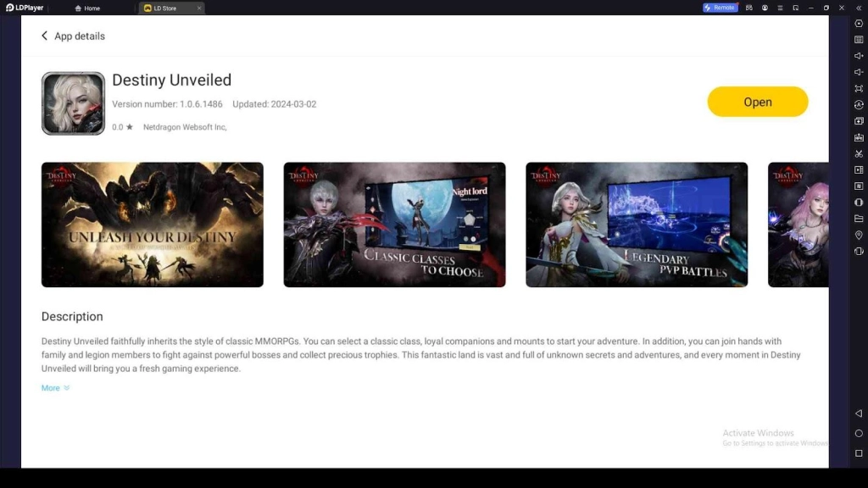Click the Remote button
The width and height of the screenshot is (868, 488).
click(720, 8)
